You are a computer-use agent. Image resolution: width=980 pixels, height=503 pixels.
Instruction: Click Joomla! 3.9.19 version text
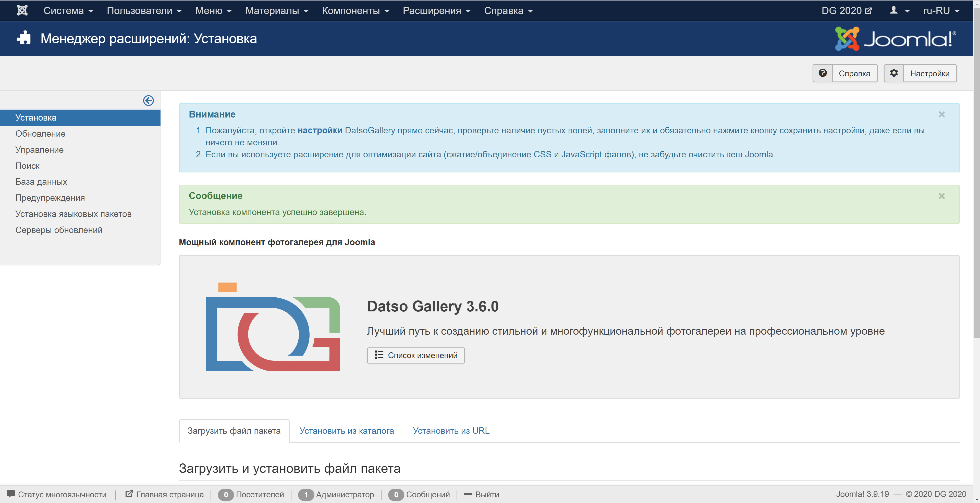(x=862, y=494)
